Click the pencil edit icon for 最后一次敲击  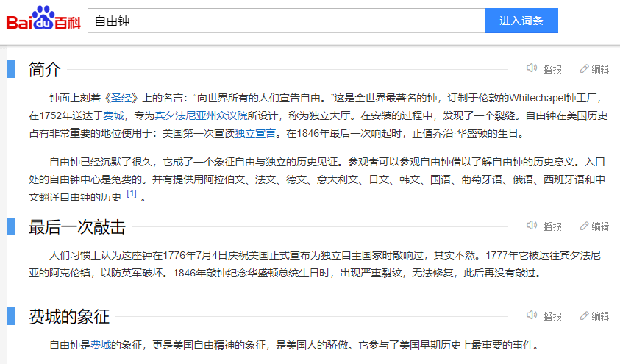584,226
